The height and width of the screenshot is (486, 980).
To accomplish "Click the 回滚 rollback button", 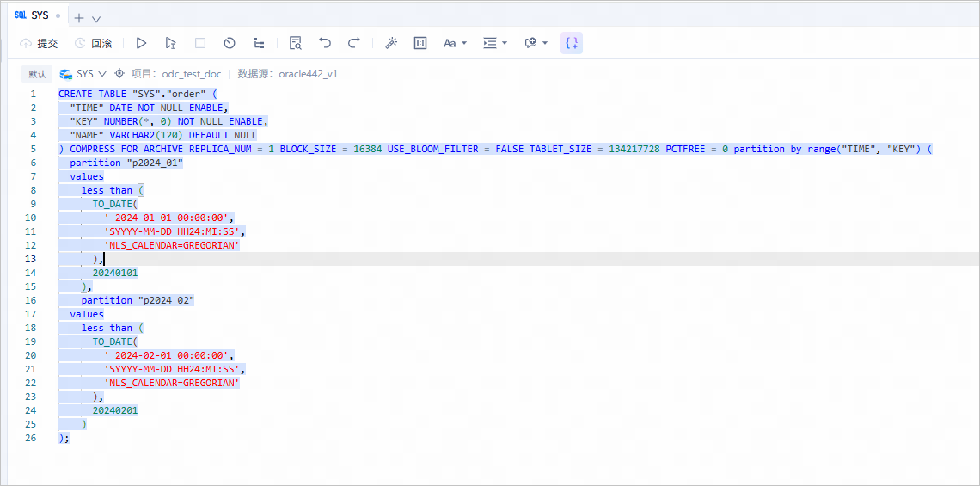I will click(93, 43).
